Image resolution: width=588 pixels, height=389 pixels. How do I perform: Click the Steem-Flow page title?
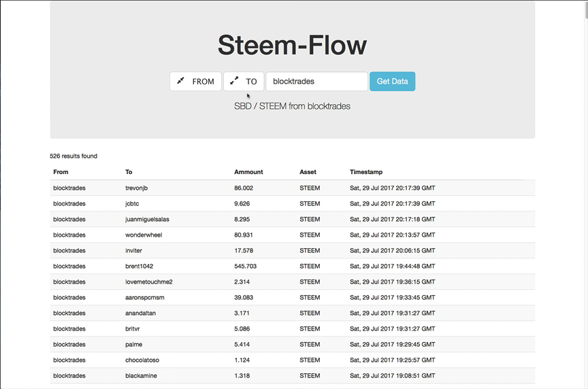292,45
